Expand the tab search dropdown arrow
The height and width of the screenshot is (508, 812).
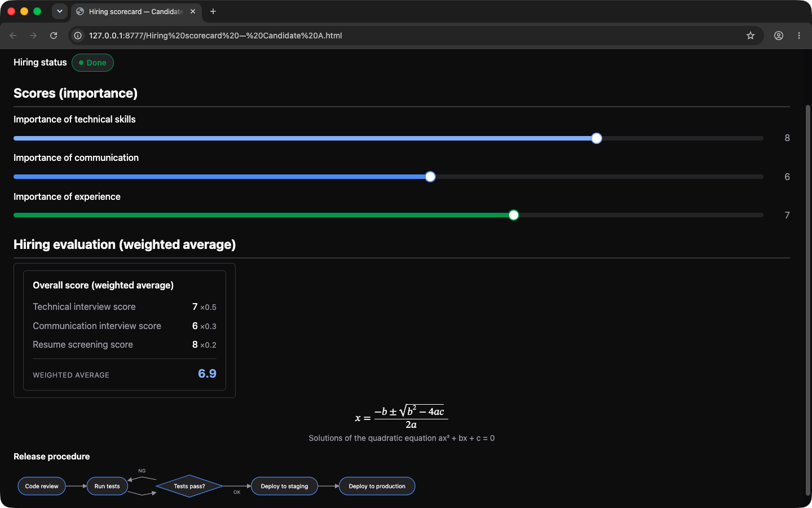(x=60, y=11)
